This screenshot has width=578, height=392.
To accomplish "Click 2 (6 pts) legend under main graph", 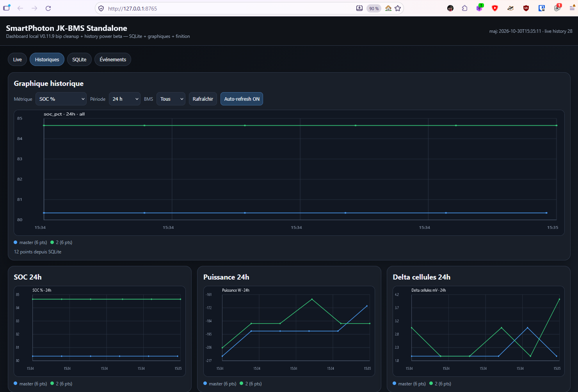I will coord(61,242).
